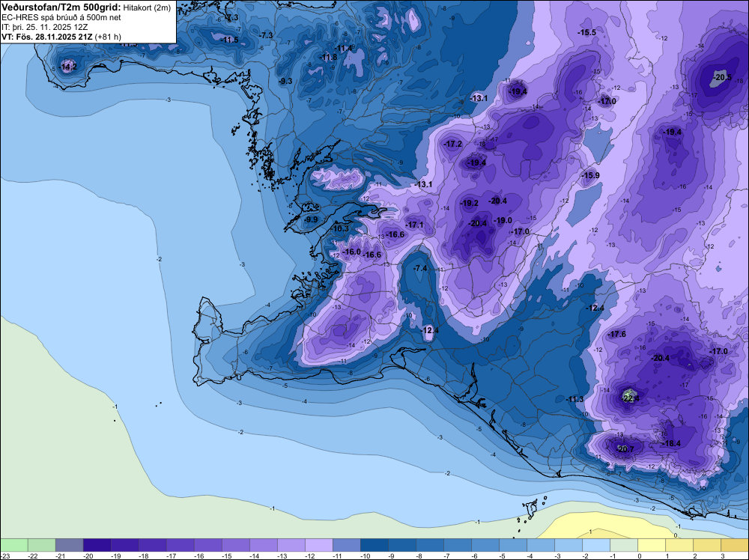Click the -9.3 temperature label
The image size is (749, 560).
(x=285, y=81)
